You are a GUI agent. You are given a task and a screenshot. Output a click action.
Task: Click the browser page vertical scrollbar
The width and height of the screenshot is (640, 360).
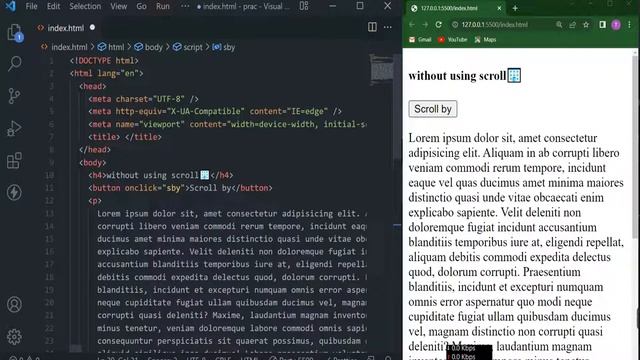(635, 147)
